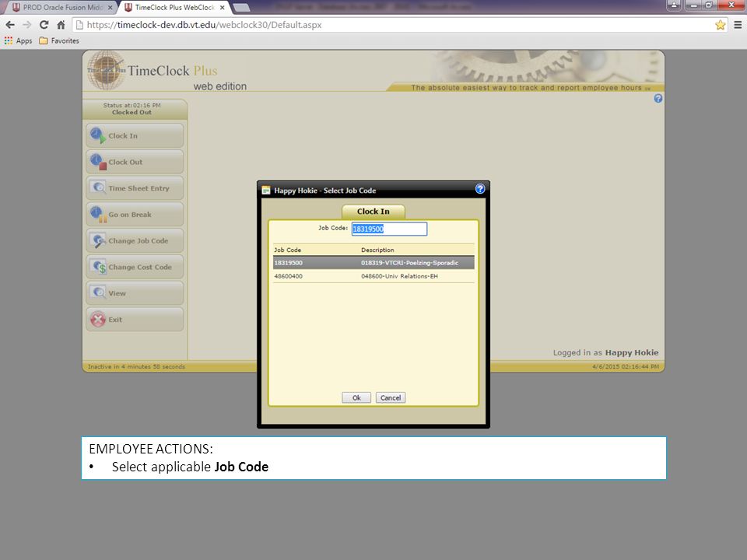Close the PROD Oracle Fusion tab
Screen dimensions: 747x560
[x=110, y=8]
